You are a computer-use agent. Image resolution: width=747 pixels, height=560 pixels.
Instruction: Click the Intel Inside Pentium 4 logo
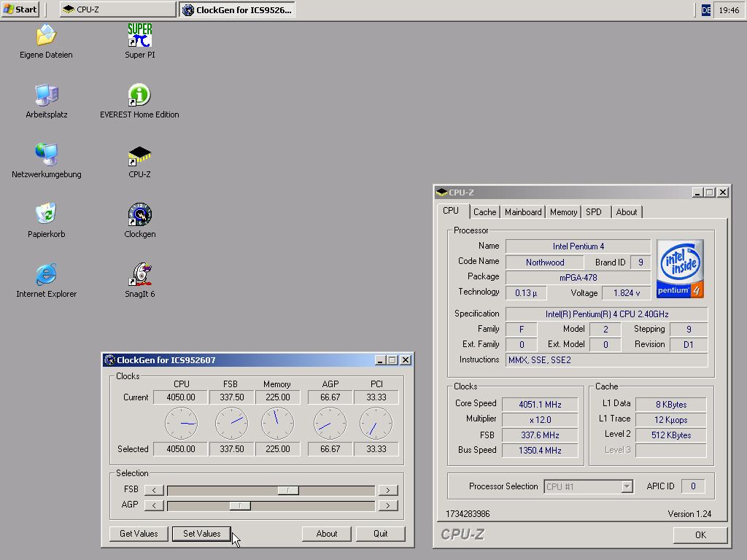point(680,269)
